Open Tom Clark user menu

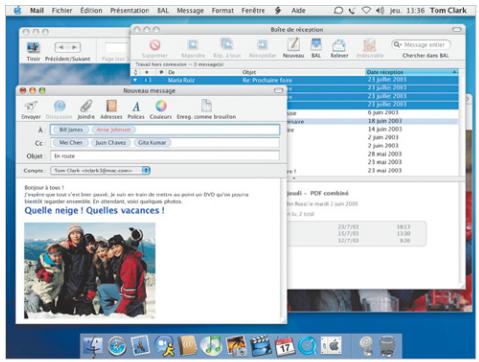(x=448, y=11)
